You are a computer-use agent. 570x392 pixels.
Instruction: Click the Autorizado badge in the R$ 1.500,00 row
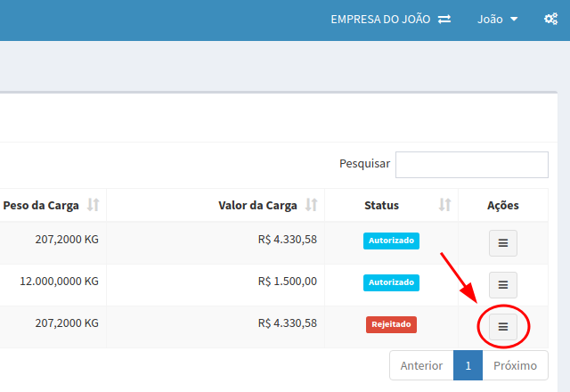391,282
